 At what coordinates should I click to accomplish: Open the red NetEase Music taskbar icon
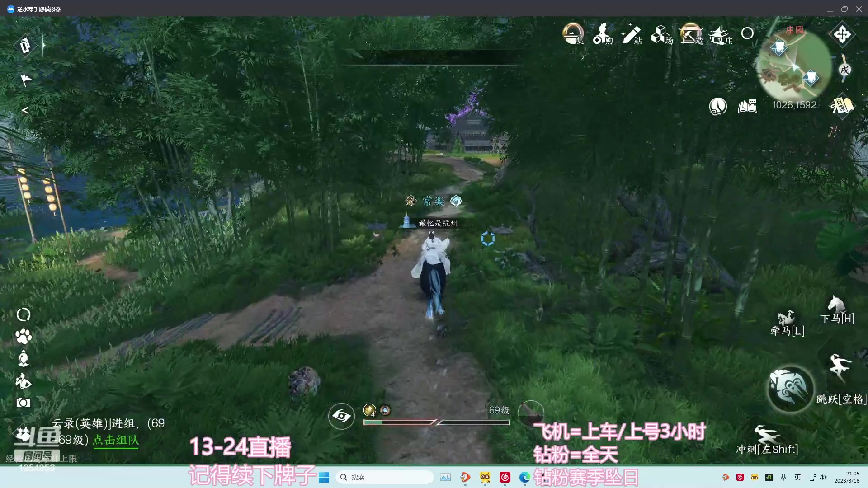[505, 477]
